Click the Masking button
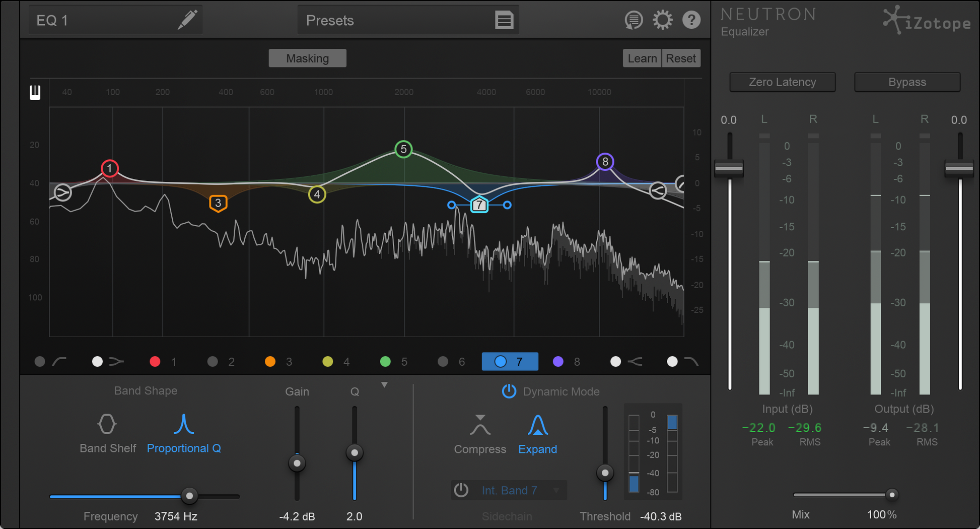Image resolution: width=980 pixels, height=529 pixels. (x=307, y=58)
